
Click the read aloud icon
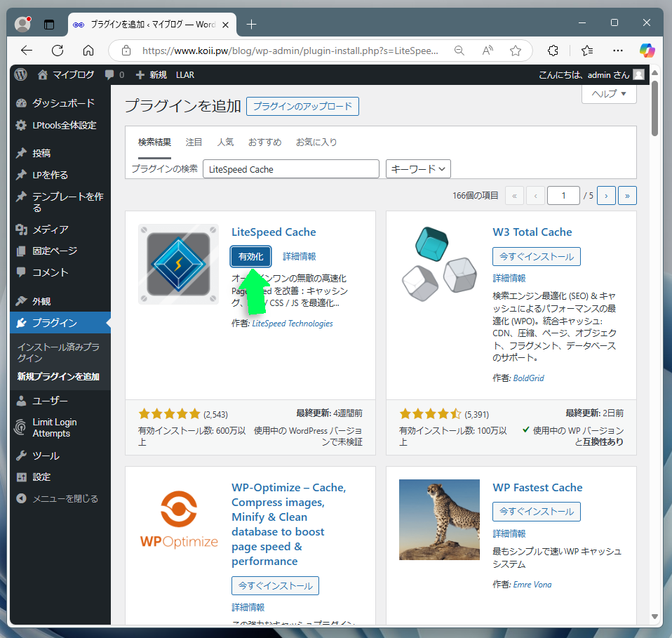(x=488, y=51)
